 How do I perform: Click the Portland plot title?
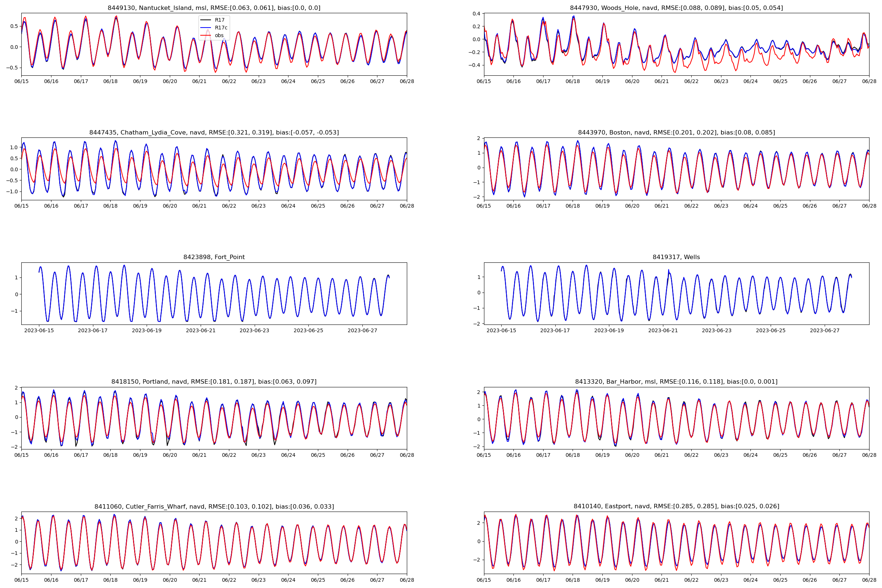coord(214,381)
